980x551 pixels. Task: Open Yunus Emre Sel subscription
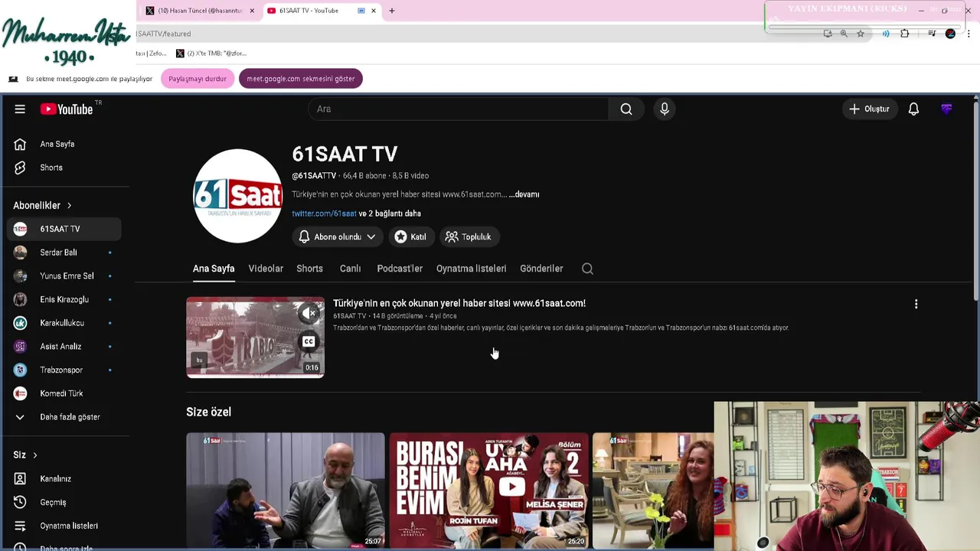pos(64,276)
